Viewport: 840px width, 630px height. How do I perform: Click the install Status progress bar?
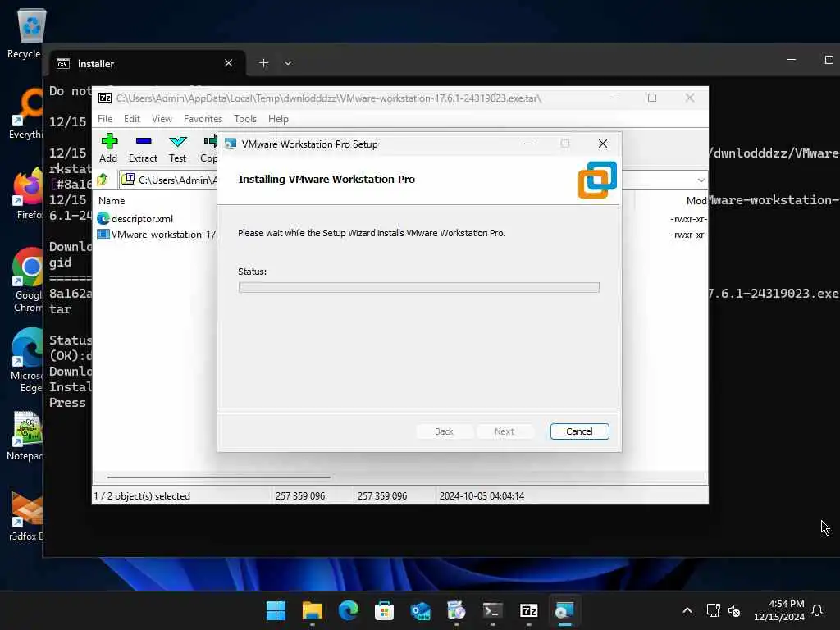pos(418,288)
